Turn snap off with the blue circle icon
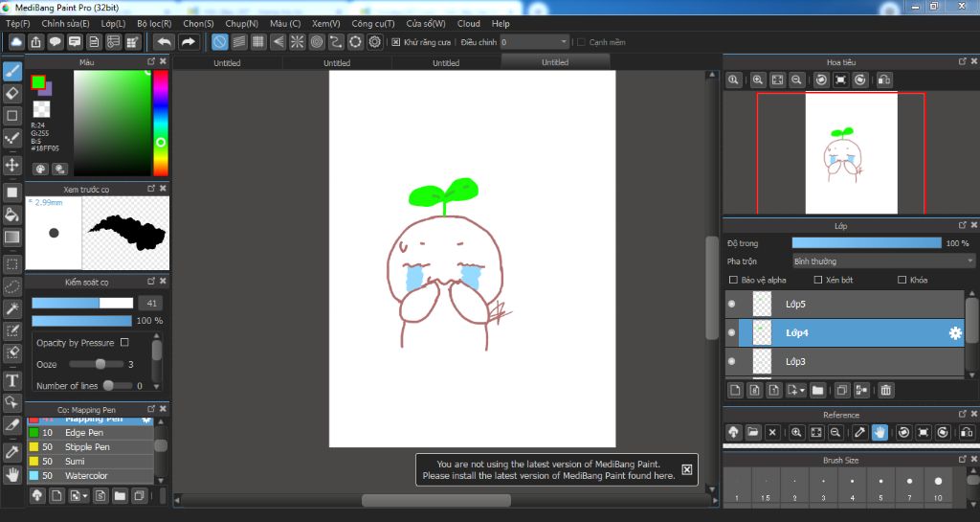Image resolution: width=980 pixels, height=522 pixels. 219,42
